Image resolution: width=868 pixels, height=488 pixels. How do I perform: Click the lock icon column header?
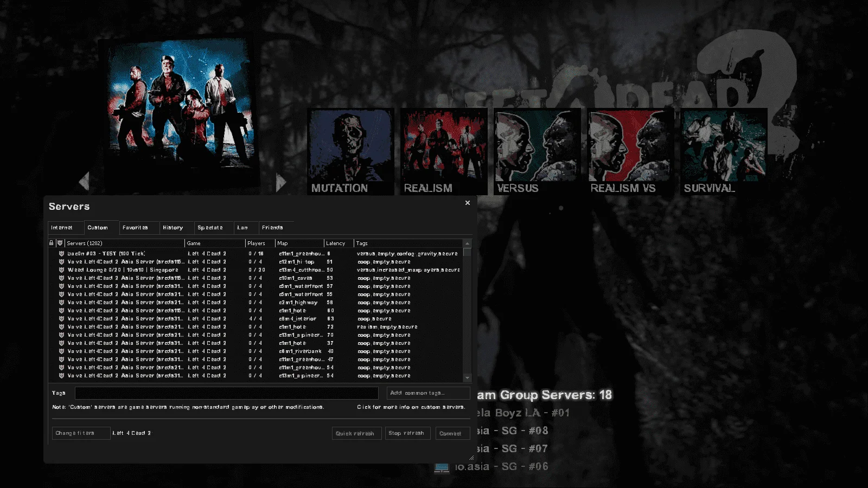52,243
